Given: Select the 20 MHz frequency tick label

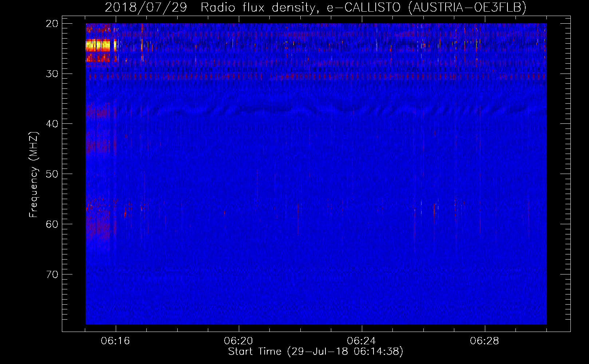Looking at the screenshot, I should pyautogui.click(x=52, y=24).
